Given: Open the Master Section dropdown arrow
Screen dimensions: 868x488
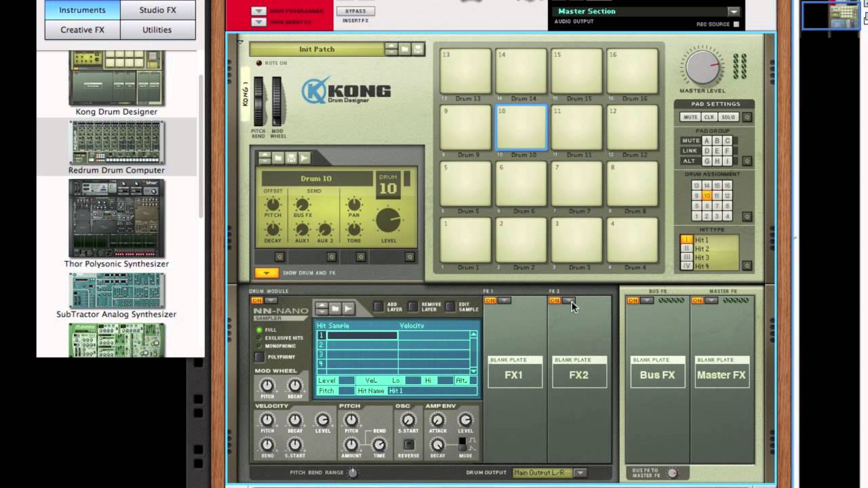Looking at the screenshot, I should [733, 12].
